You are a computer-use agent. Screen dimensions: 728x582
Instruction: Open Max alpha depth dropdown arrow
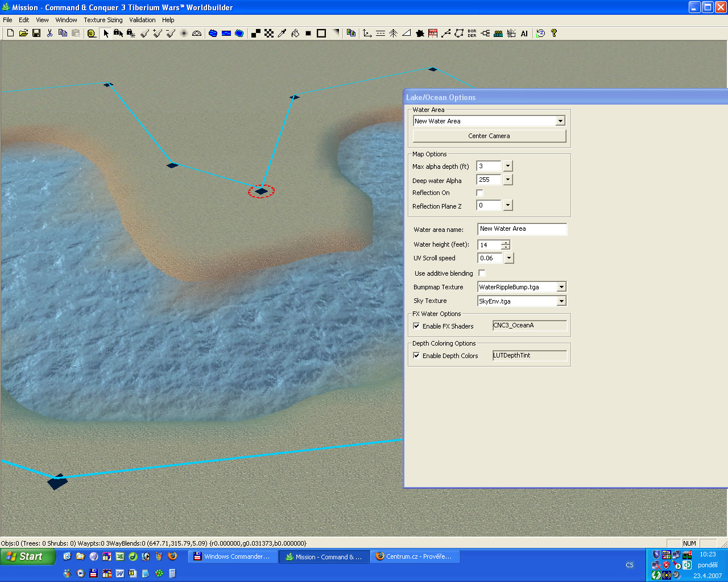tap(508, 167)
